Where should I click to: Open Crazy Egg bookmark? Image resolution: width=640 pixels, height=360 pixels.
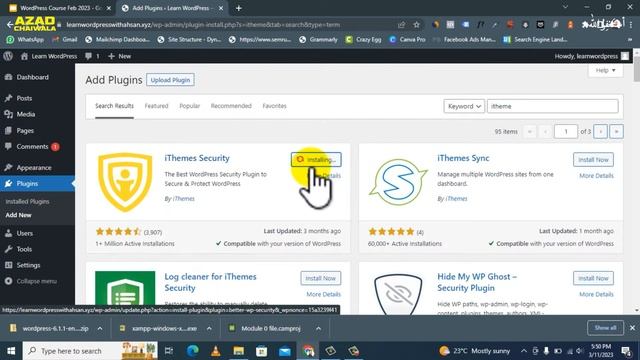(x=363, y=40)
